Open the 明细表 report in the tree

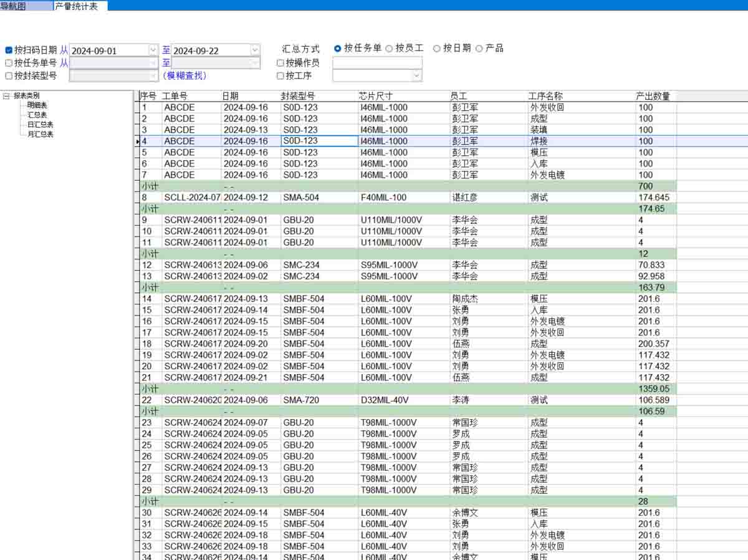click(x=37, y=105)
